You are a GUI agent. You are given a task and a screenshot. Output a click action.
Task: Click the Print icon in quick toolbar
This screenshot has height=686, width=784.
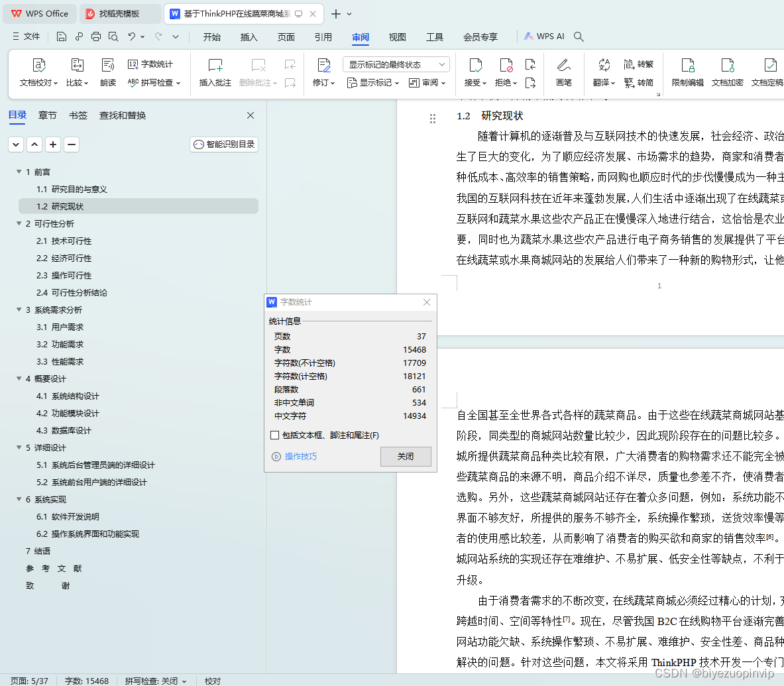click(96, 36)
